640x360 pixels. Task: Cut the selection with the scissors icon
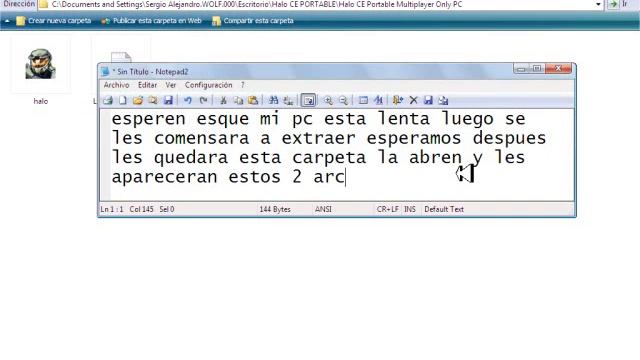coord(223,100)
